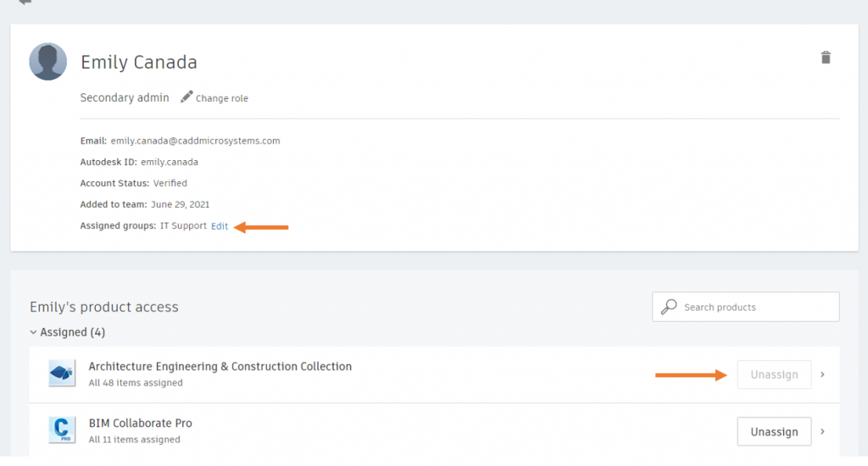Click the AEC Collection product icon
The width and height of the screenshot is (868, 466).
tap(61, 374)
